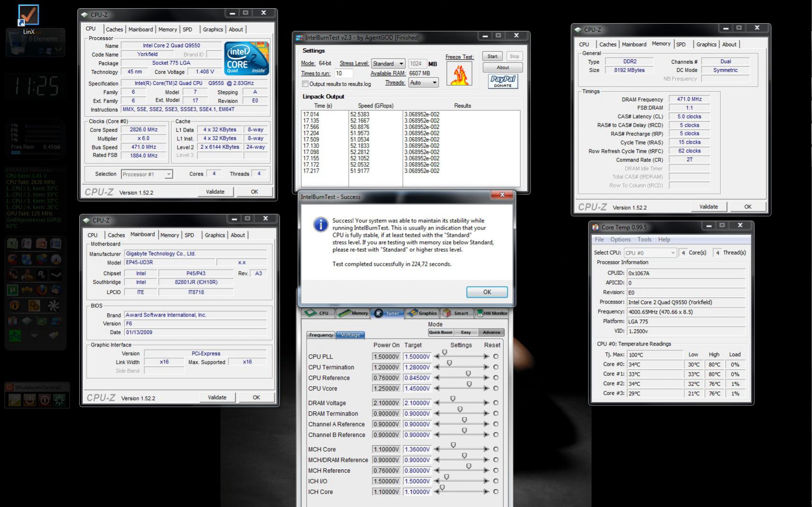Click the flame Freeze Test image in IntelBurnTest
Image resolution: width=812 pixels, height=507 pixels.
458,73
